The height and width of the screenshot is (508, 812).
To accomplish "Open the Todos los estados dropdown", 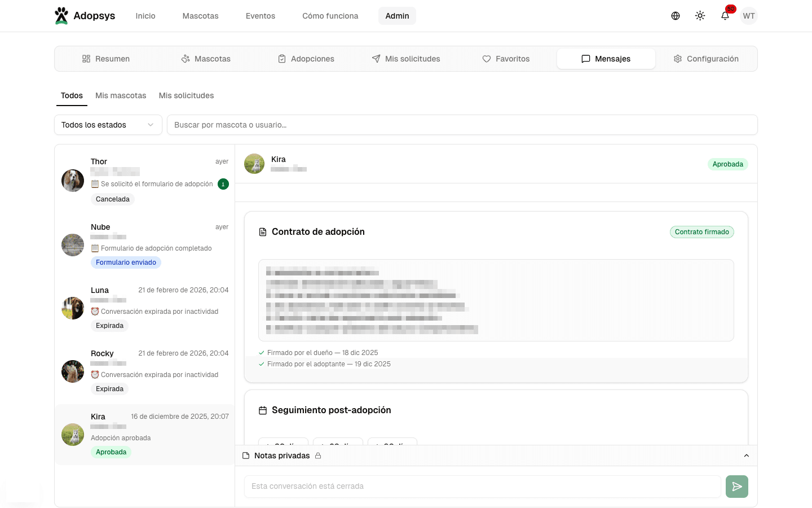I will [108, 125].
